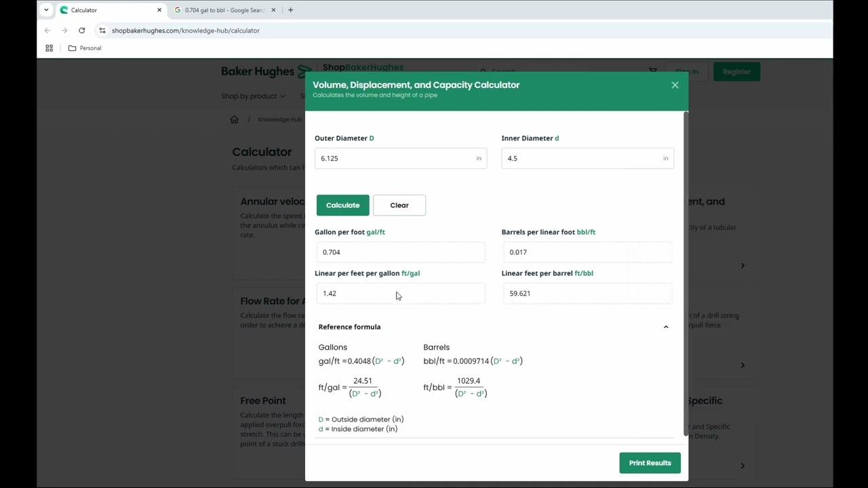This screenshot has height=488, width=868.
Task: Reload the current page
Action: tap(82, 30)
